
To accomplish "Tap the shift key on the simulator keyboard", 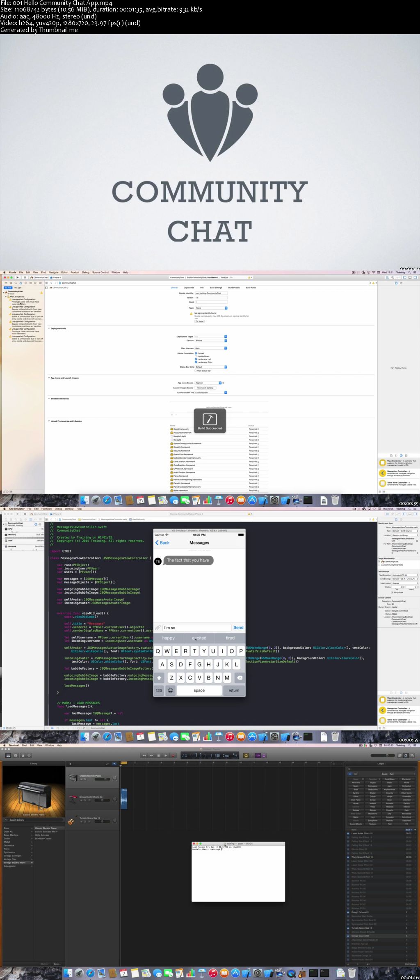I will tap(159, 678).
